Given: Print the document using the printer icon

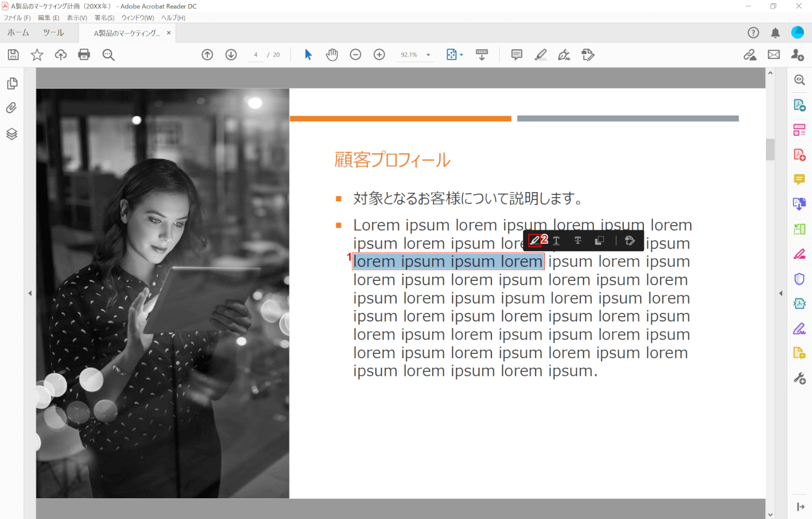Looking at the screenshot, I should (84, 54).
